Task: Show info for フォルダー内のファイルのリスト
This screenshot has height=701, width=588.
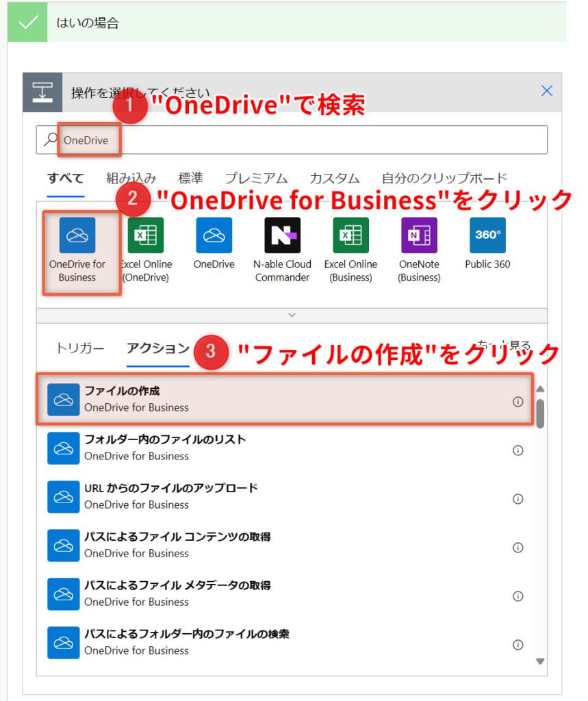Action: pyautogui.click(x=517, y=450)
